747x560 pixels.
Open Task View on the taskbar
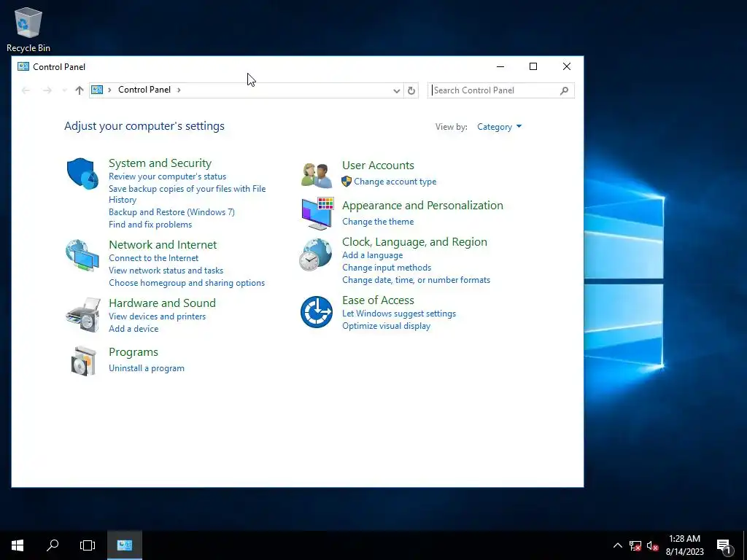coord(88,545)
